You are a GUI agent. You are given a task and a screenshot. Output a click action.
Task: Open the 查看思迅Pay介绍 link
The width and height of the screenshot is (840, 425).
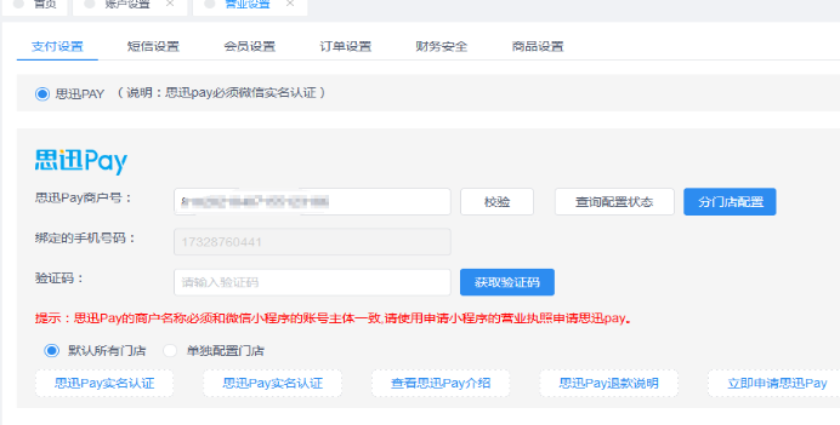[x=440, y=384]
